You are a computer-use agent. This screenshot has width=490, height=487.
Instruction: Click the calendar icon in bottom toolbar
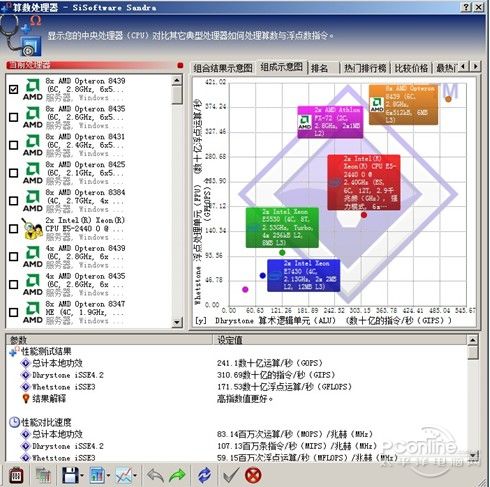point(16,475)
